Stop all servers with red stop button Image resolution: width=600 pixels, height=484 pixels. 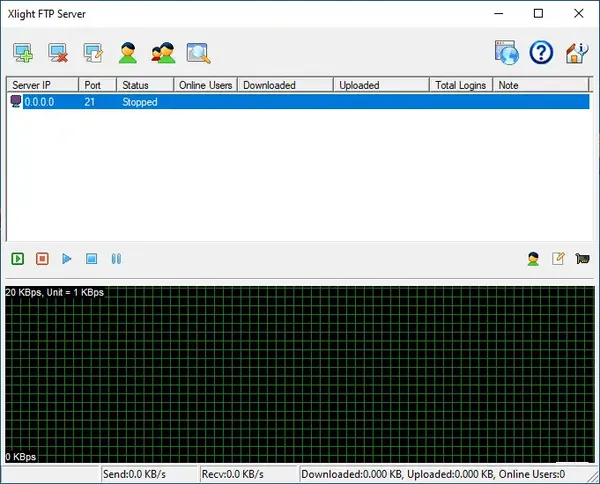tap(42, 259)
